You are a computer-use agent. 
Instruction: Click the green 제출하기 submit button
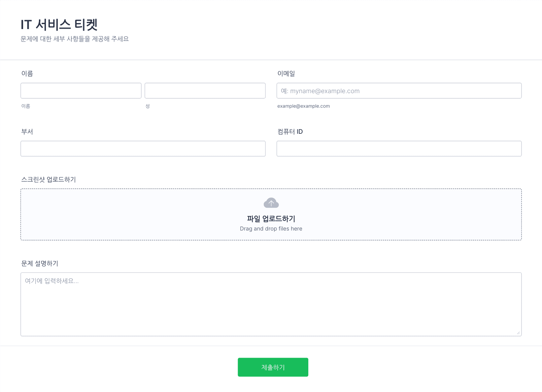pos(273,367)
